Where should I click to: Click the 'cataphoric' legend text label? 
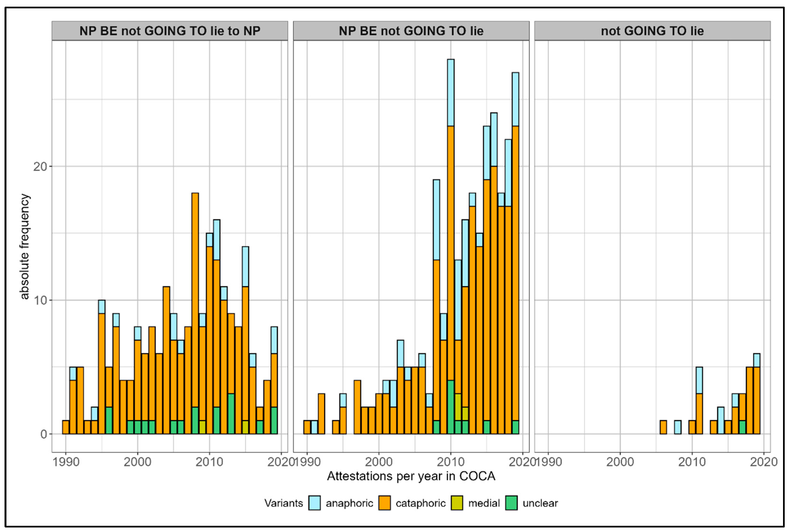[x=421, y=503]
